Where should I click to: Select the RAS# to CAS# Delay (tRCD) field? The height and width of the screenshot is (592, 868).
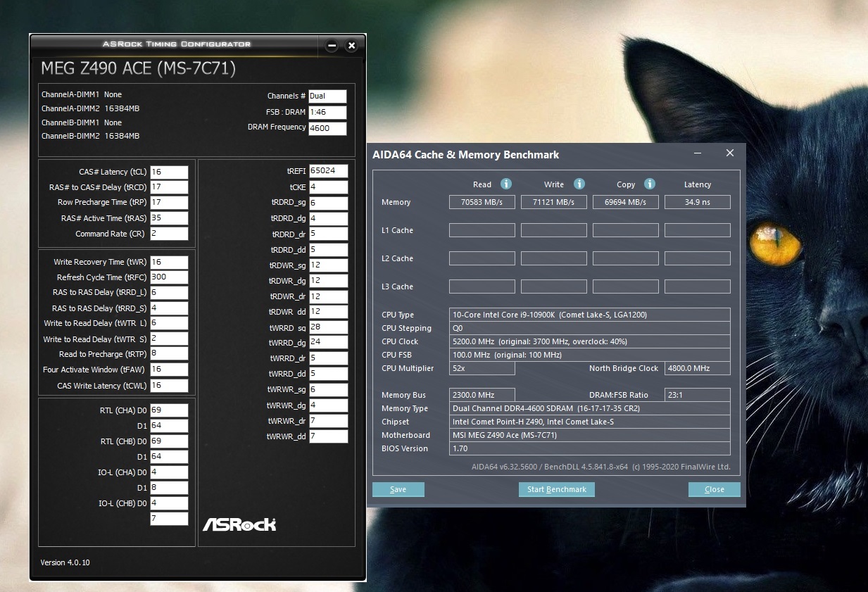169,187
